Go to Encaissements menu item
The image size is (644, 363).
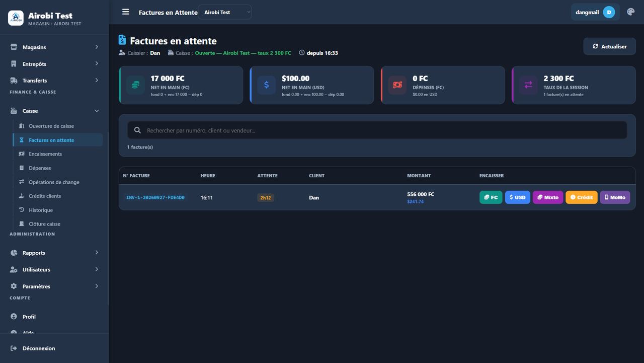[58, 154]
